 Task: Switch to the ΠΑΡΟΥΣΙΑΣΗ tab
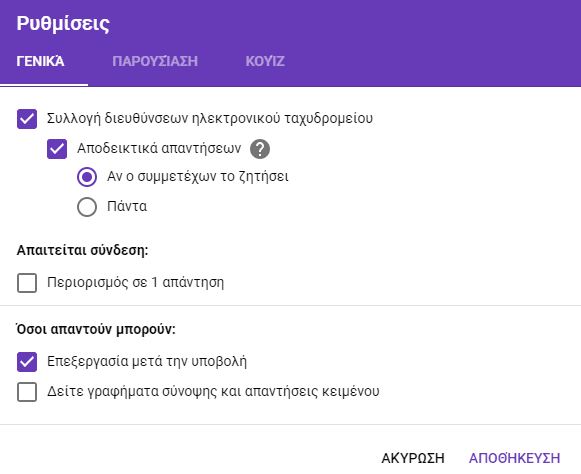pyautogui.click(x=155, y=61)
